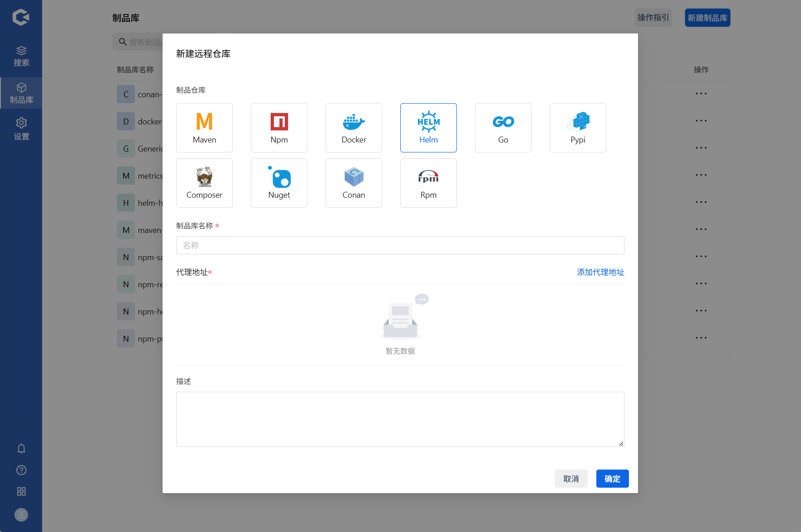Open the docker repository row

(x=139, y=121)
